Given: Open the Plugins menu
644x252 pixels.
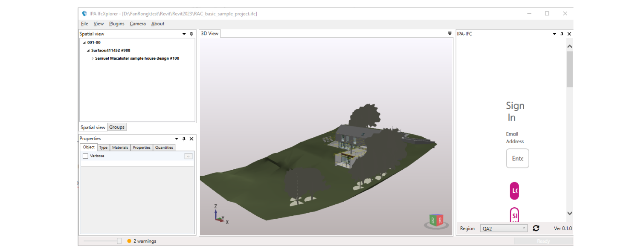Looking at the screenshot, I should pos(116,24).
